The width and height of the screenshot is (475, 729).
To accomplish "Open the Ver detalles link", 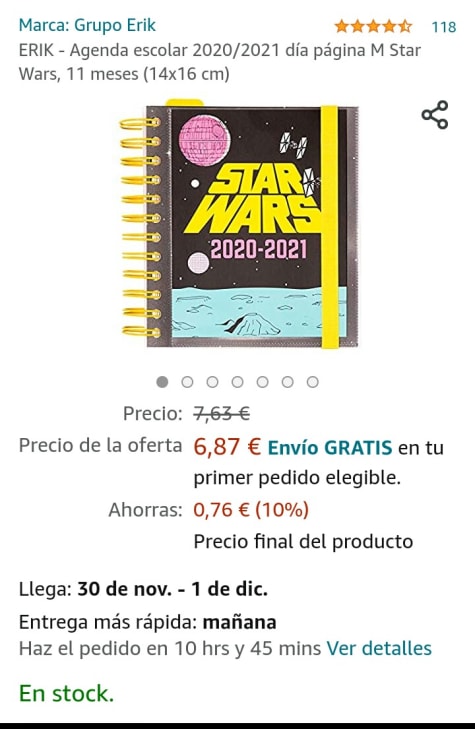I will (x=379, y=648).
